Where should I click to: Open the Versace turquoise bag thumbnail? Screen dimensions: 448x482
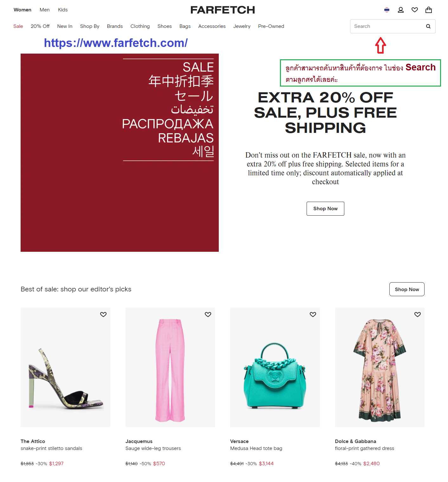275,367
